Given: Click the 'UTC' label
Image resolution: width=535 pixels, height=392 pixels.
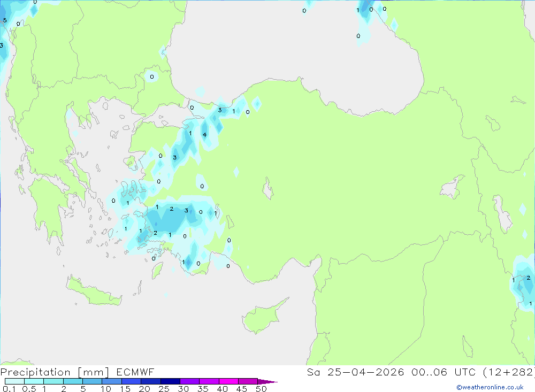Looking at the screenshot, I should point(465,372).
